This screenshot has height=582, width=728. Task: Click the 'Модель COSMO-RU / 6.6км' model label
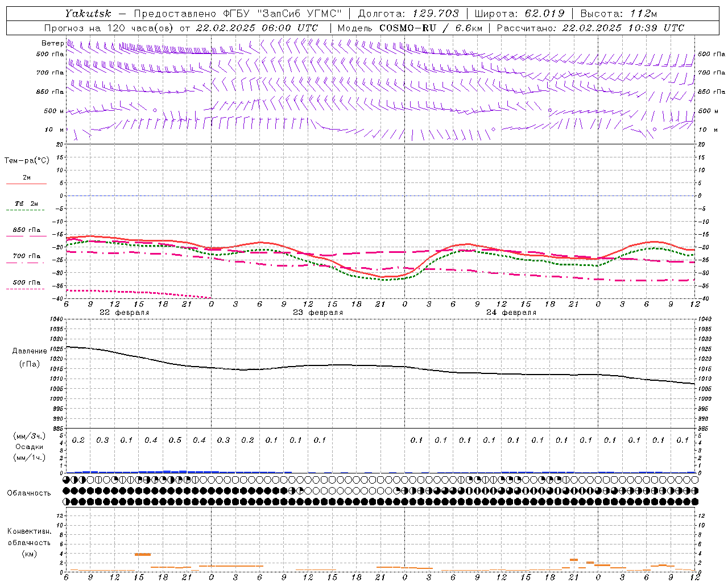(x=409, y=28)
